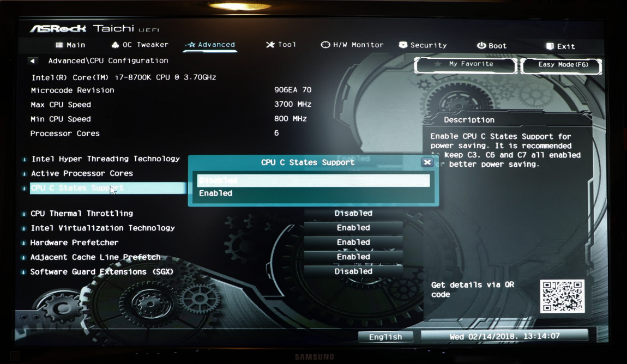Image resolution: width=627 pixels, height=364 pixels.
Task: Open My Favorite panel
Action: [466, 65]
